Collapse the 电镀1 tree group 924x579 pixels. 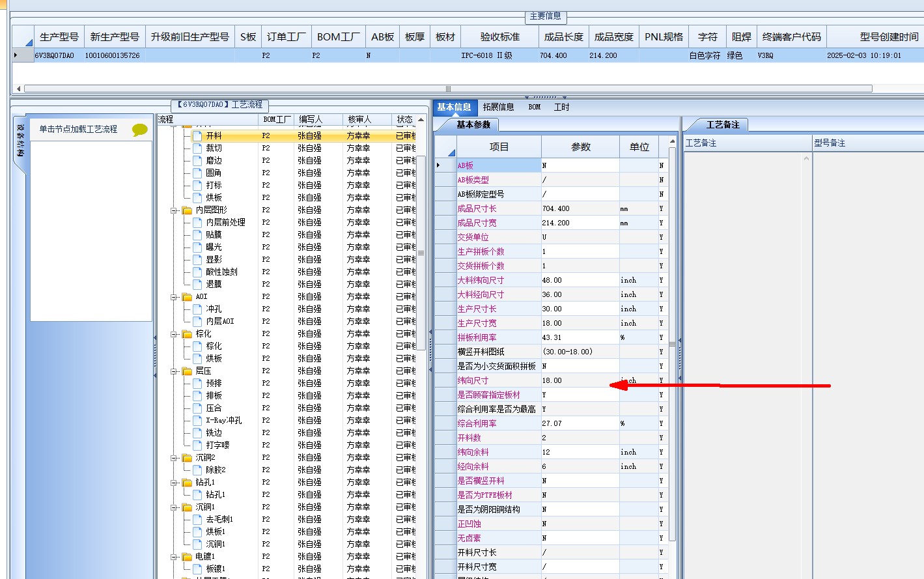(x=175, y=557)
